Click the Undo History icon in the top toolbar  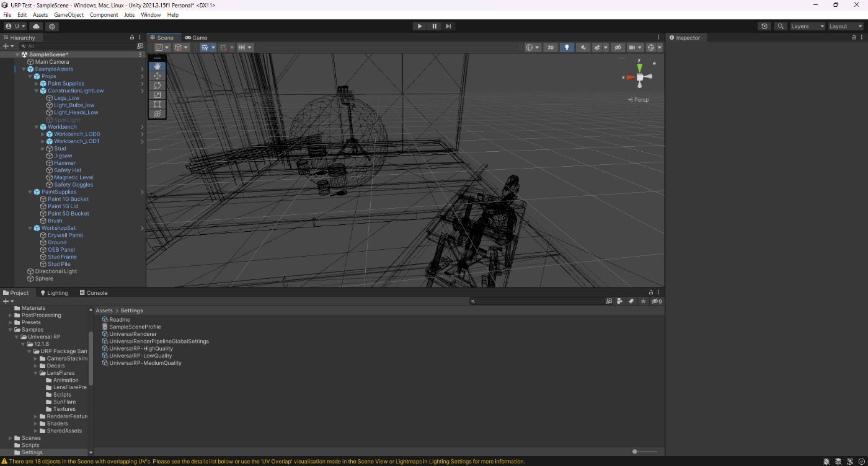coord(764,27)
